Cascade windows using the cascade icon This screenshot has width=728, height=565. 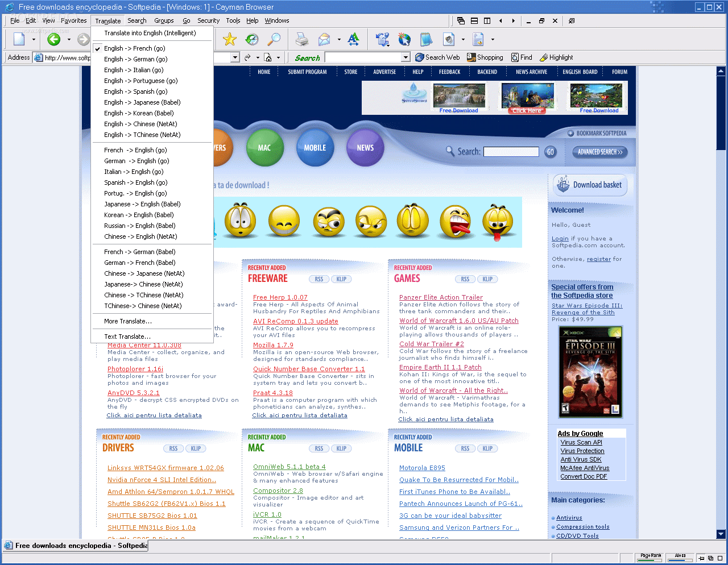(461, 20)
